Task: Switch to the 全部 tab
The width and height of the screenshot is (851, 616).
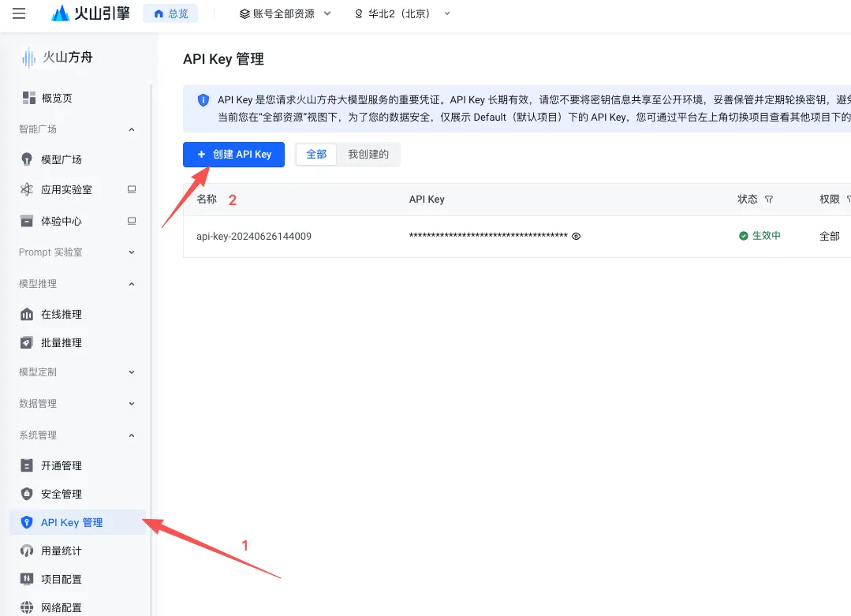Action: click(316, 155)
